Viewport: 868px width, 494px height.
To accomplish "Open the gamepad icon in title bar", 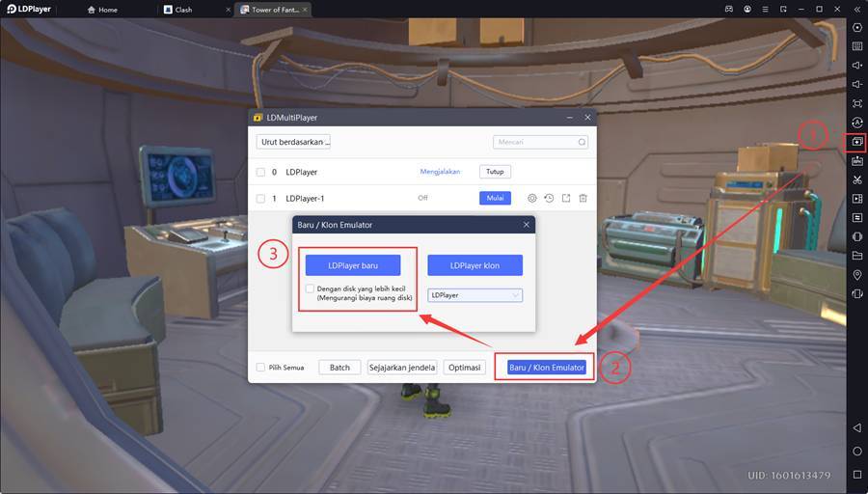I will coord(730,10).
